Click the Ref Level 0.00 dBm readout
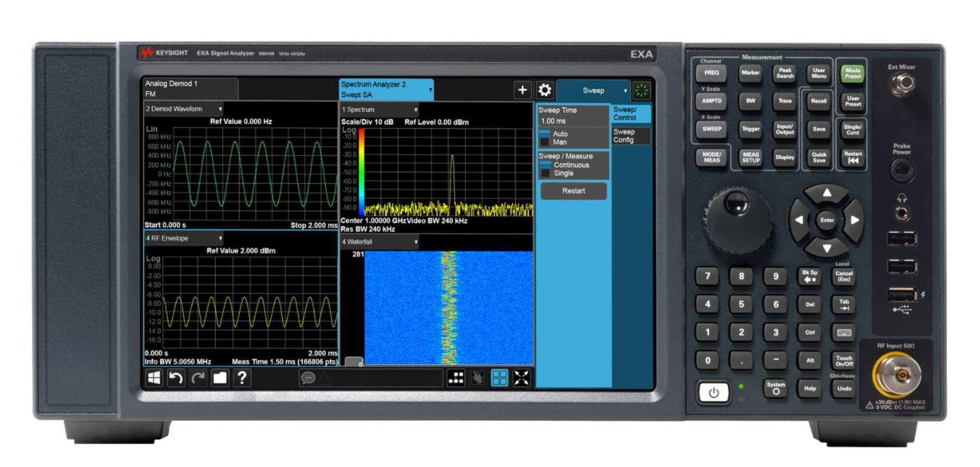Screen dimensions: 980x467 point(436,122)
